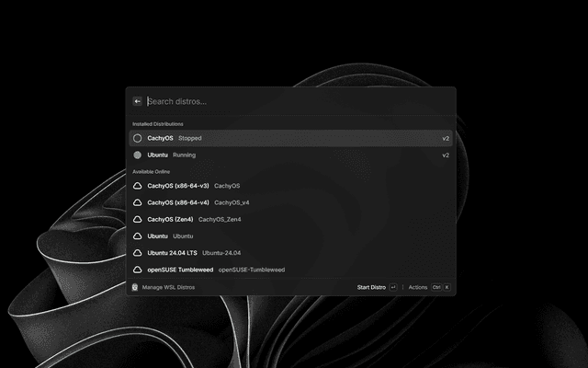Click the stopped status circle for CachyOS
588x368 pixels.
point(138,138)
